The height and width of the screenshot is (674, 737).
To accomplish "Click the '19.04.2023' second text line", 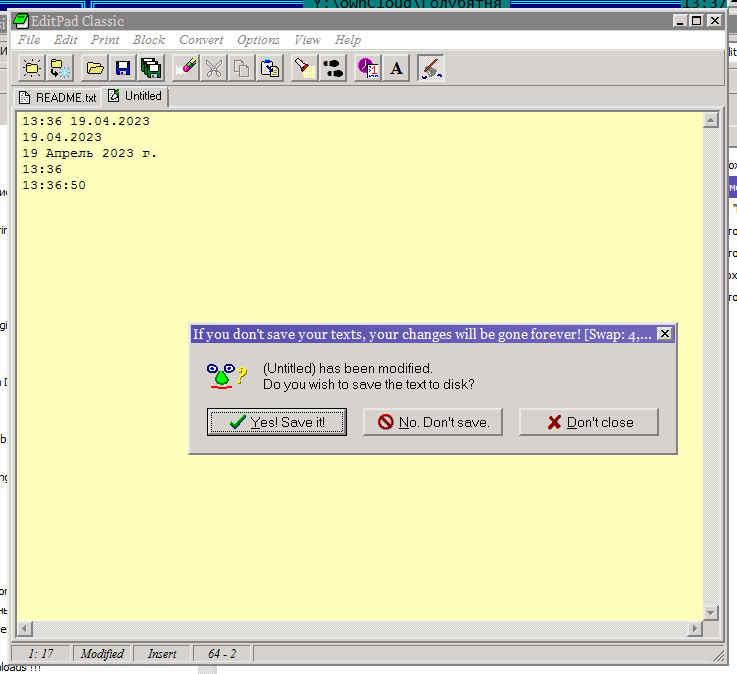I will tap(62, 137).
